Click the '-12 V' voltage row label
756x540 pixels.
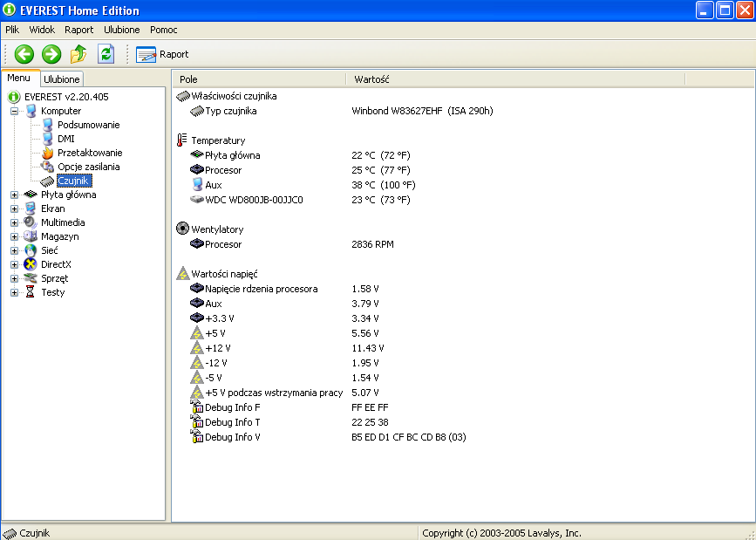pos(216,364)
